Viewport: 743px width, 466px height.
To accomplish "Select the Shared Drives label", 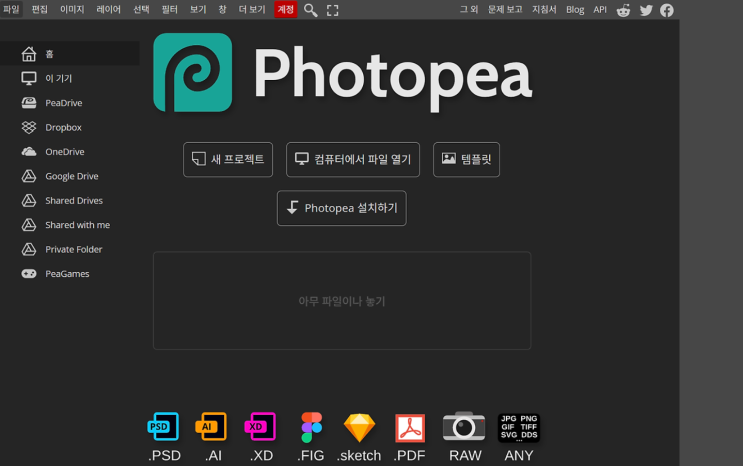I will click(74, 201).
